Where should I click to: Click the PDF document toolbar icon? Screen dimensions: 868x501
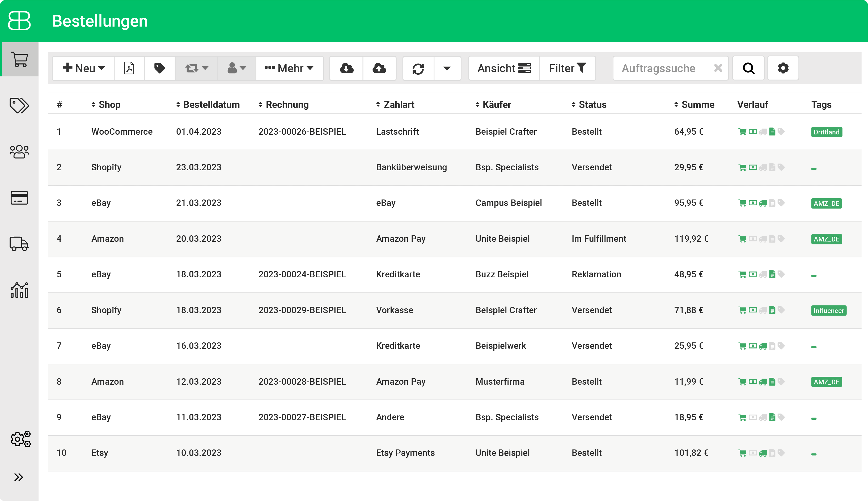click(x=129, y=68)
